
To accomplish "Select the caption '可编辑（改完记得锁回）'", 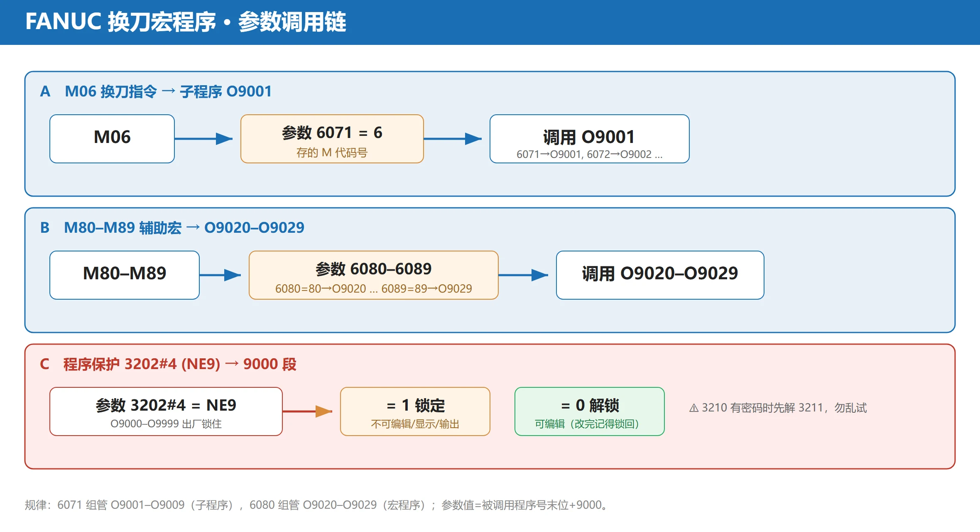I will click(587, 424).
